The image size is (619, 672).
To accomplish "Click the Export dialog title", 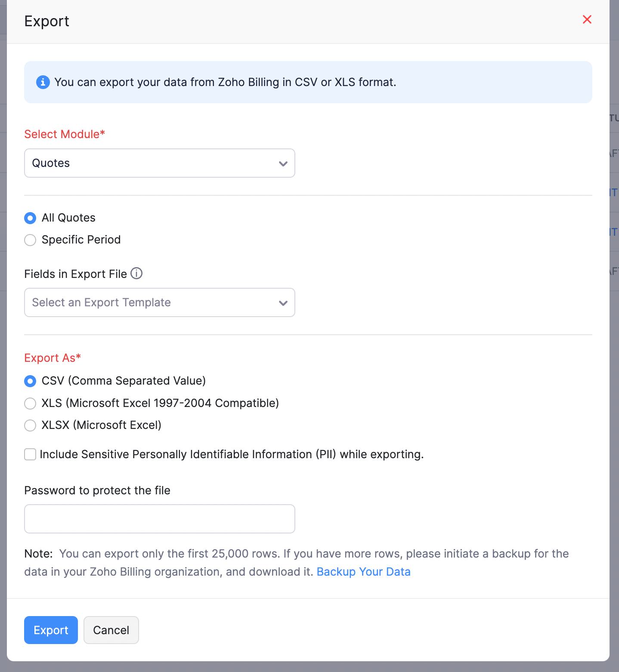I will pos(46,21).
